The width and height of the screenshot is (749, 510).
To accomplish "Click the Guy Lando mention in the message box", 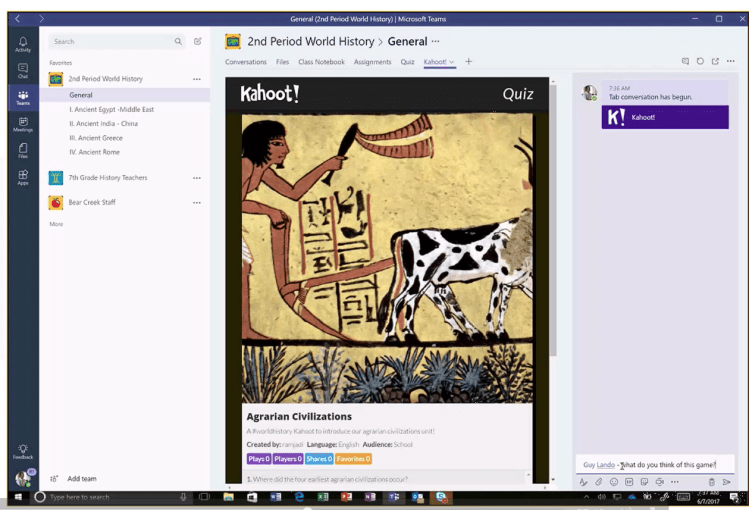I will [x=599, y=465].
